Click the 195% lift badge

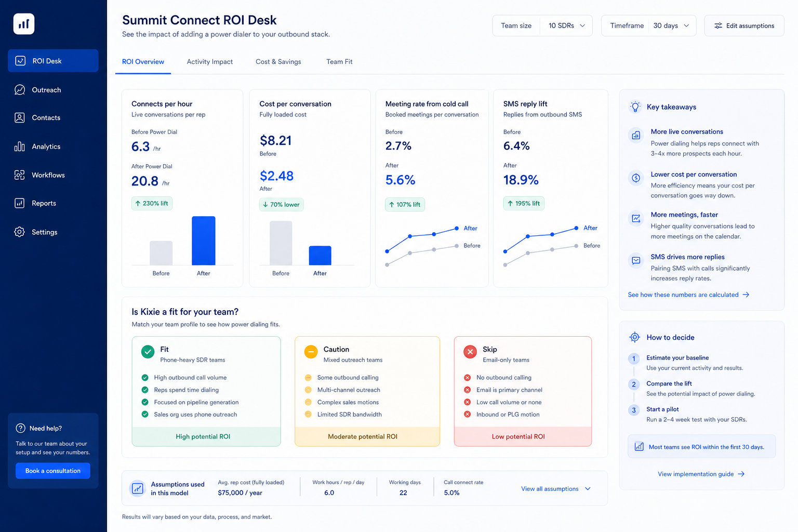pyautogui.click(x=524, y=203)
